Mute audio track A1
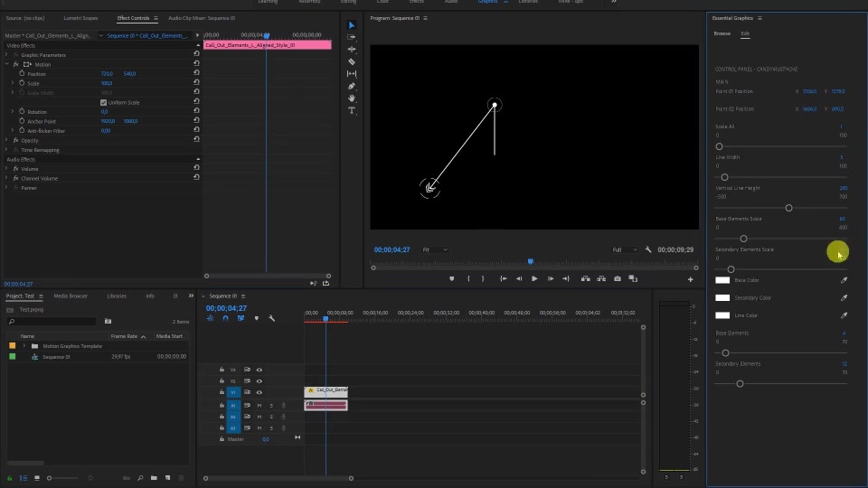Image resolution: width=868 pixels, height=488 pixels. (x=259, y=406)
